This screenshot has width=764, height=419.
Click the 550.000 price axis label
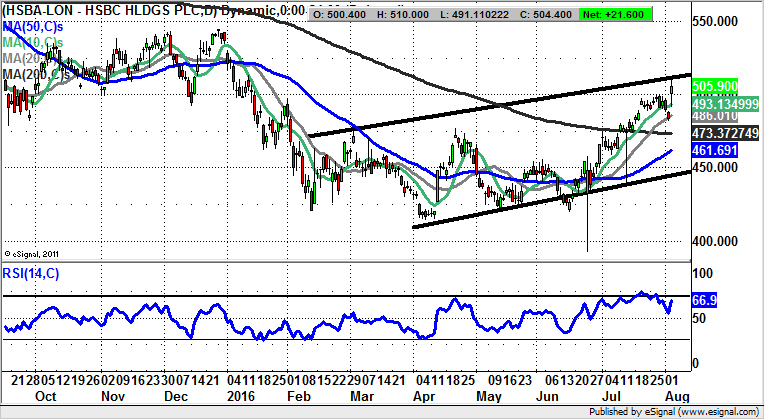(x=722, y=21)
